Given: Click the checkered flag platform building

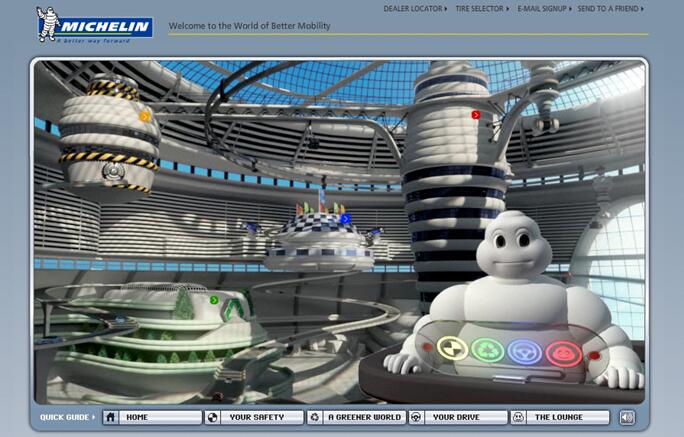Looking at the screenshot, I should point(320,238).
